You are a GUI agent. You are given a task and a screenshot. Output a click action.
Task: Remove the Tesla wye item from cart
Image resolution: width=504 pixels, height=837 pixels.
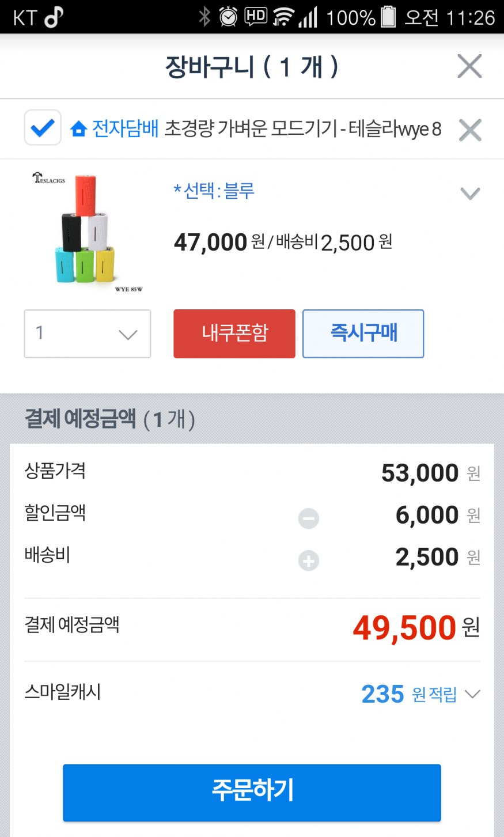pos(470,130)
